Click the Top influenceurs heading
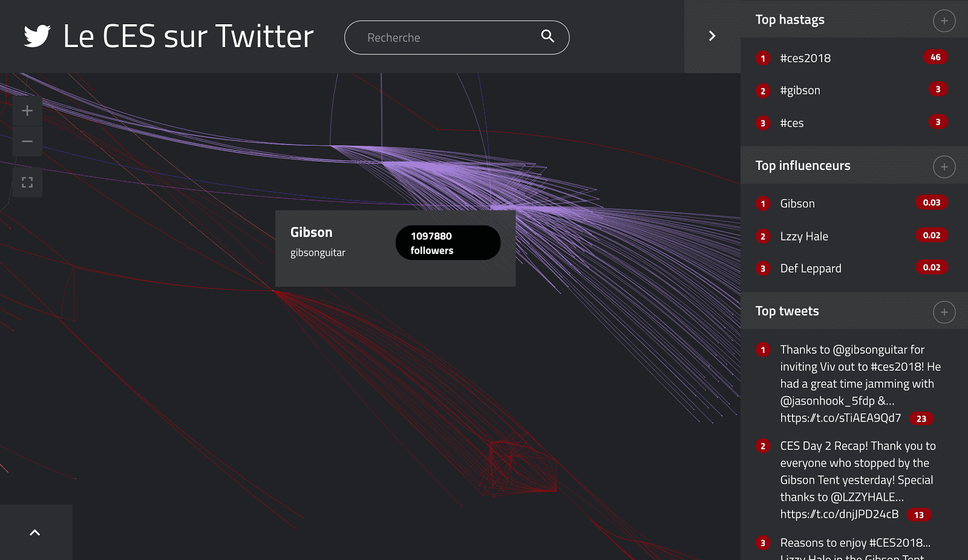Image resolution: width=968 pixels, height=560 pixels. pos(803,166)
